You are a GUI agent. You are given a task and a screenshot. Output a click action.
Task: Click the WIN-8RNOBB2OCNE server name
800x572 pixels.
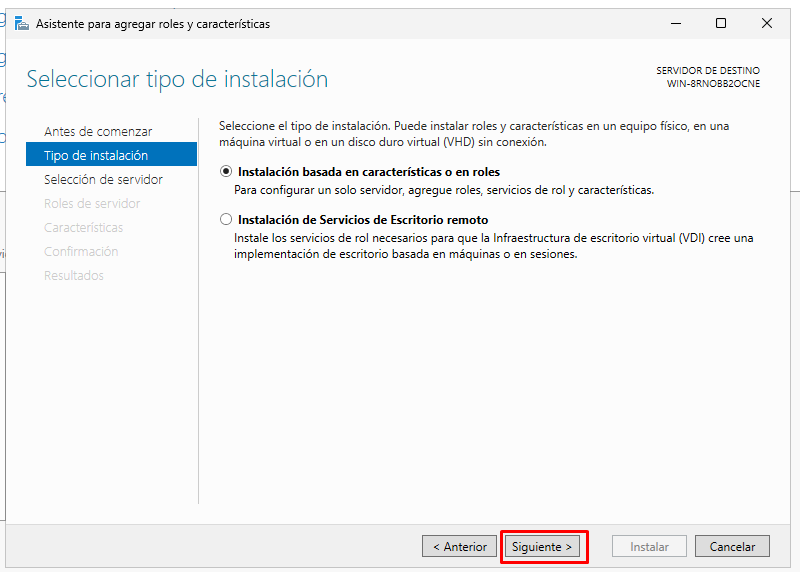pyautogui.click(x=713, y=84)
